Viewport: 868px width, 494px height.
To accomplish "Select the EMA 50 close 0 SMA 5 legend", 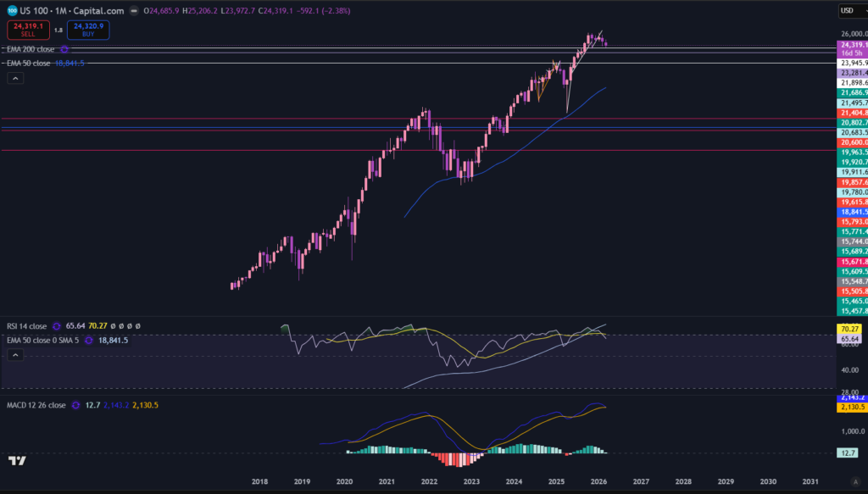I will pos(42,341).
